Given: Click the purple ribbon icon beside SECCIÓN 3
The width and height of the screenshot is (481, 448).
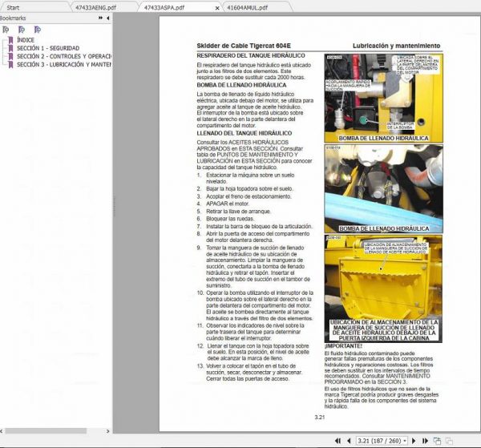Looking at the screenshot, I should point(10,65).
